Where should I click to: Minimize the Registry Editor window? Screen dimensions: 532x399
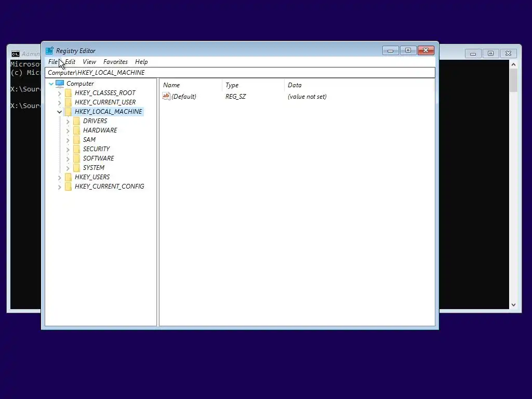391,50
